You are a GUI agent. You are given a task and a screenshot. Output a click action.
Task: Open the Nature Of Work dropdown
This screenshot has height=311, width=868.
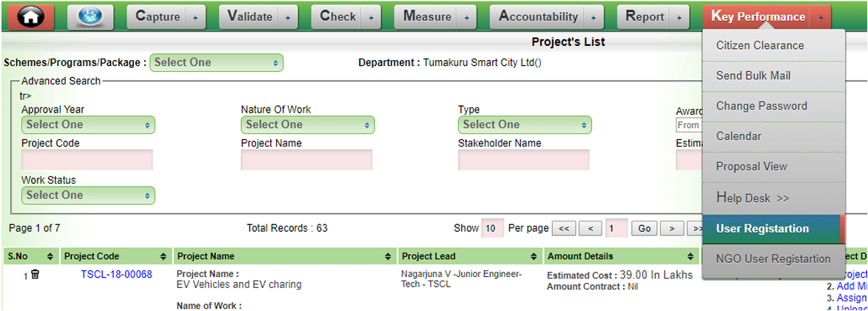(308, 124)
